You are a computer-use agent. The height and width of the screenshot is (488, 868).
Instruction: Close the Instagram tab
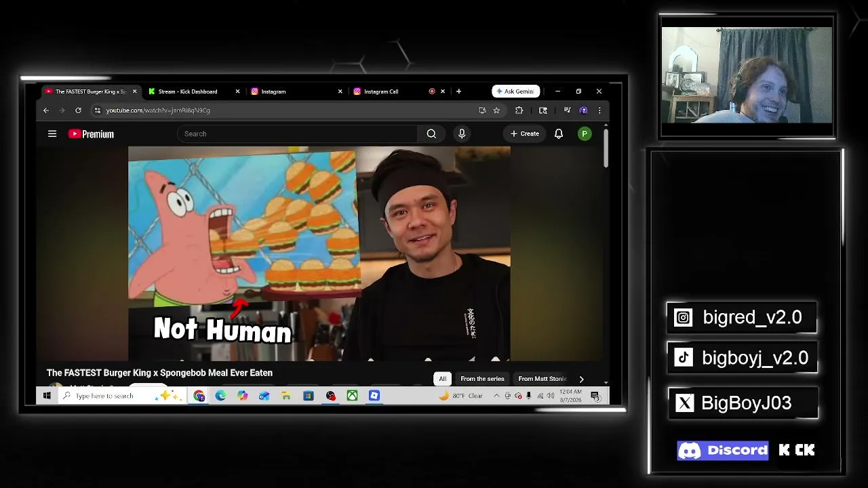click(340, 91)
